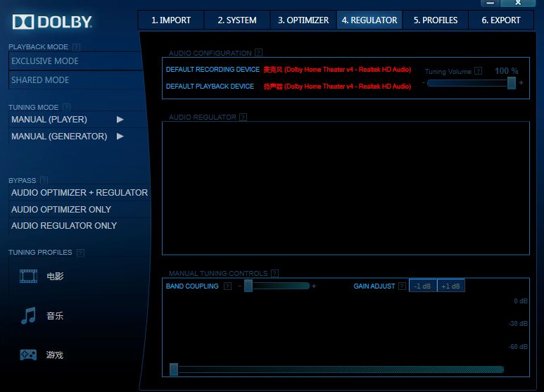Click the Band Coupling plus sign

tap(314, 286)
